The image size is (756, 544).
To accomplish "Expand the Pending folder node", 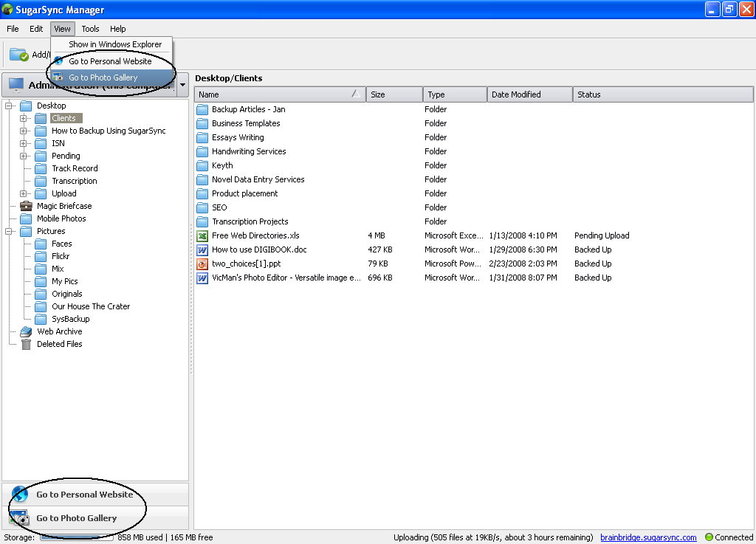I will [23, 156].
